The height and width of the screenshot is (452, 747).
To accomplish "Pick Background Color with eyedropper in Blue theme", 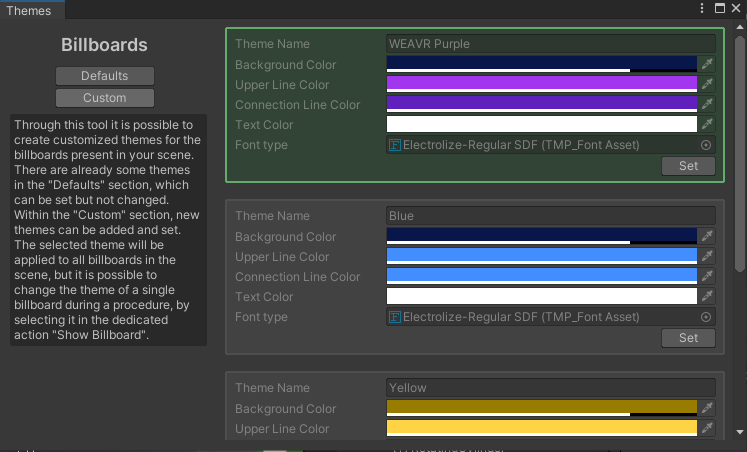I will (x=707, y=236).
